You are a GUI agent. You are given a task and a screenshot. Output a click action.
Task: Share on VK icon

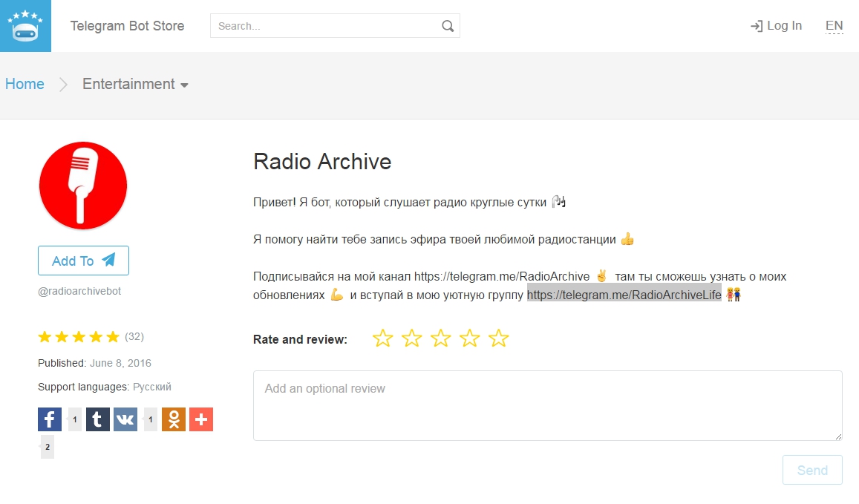(x=125, y=419)
